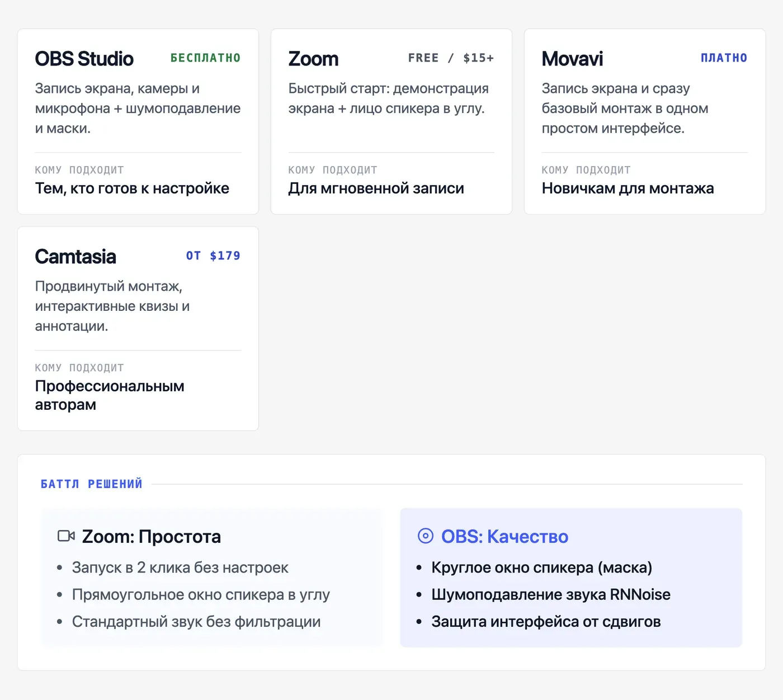This screenshot has height=700, width=783.
Task: Click bullet Запуск в 2 клика без настроек
Action: click(180, 567)
